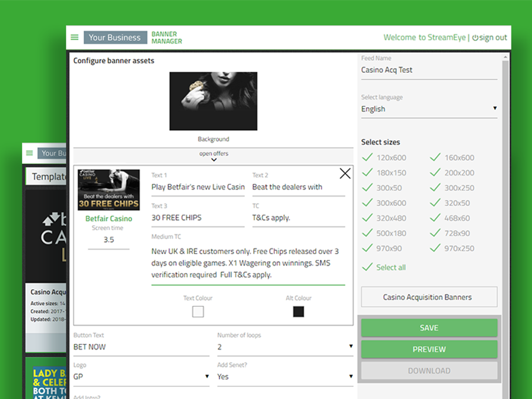Click the Your Business logo label
532x399 pixels.
[x=115, y=38]
